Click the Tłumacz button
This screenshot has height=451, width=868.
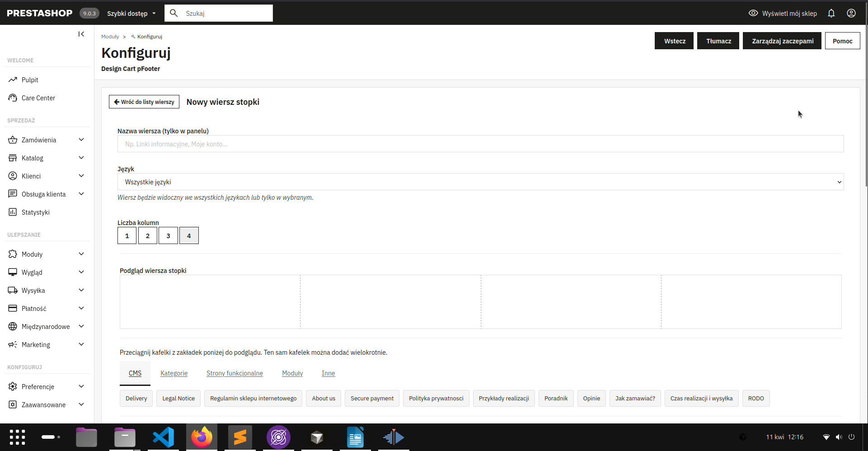coord(718,41)
